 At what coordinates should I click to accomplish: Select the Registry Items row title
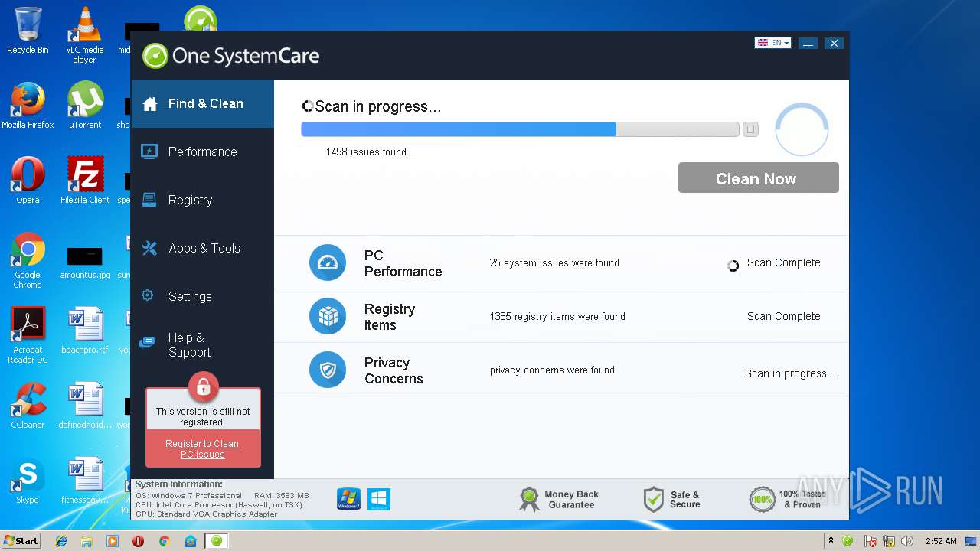389,317
